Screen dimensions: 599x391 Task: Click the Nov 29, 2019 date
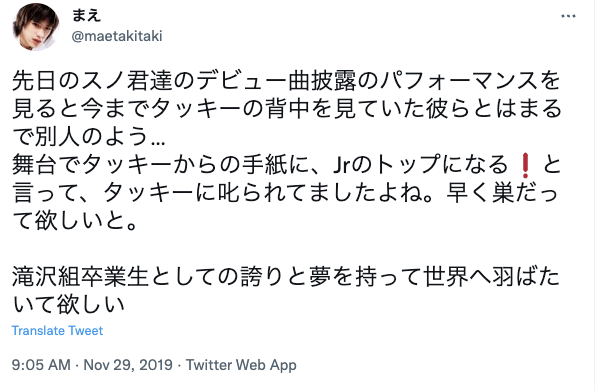tap(128, 365)
